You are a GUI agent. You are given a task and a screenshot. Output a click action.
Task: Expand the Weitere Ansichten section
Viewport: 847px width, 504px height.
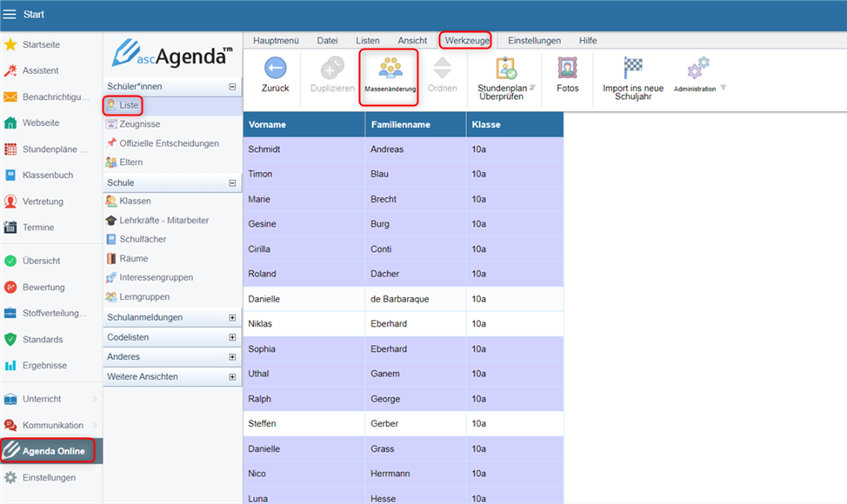click(232, 376)
